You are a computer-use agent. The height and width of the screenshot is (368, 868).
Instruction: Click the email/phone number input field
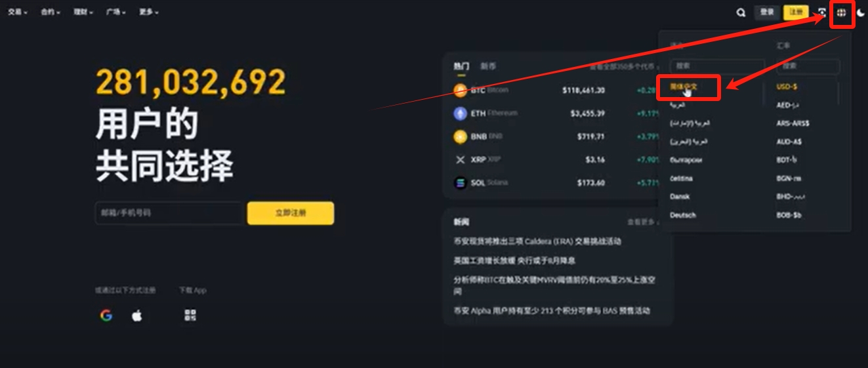169,213
